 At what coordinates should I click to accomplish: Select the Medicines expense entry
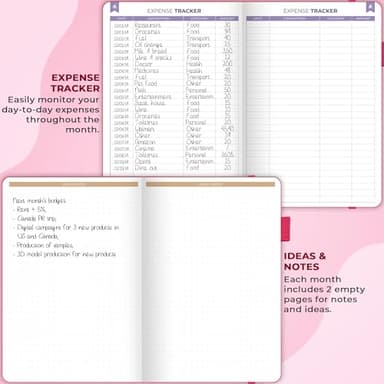pyautogui.click(x=147, y=71)
